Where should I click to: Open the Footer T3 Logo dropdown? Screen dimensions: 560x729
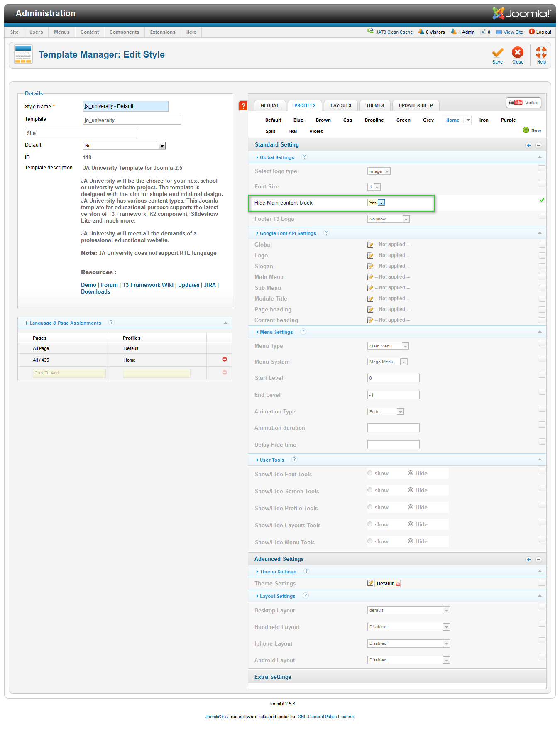tap(389, 219)
